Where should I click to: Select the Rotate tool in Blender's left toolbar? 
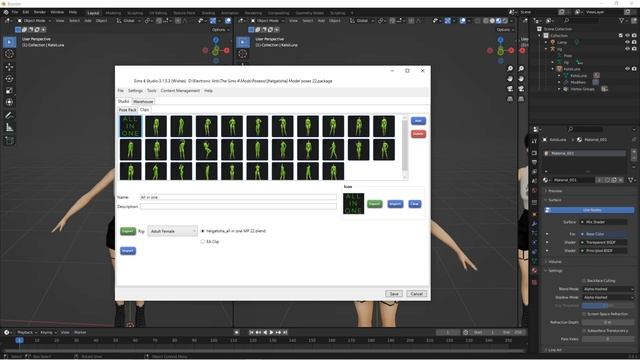pyautogui.click(x=9, y=78)
